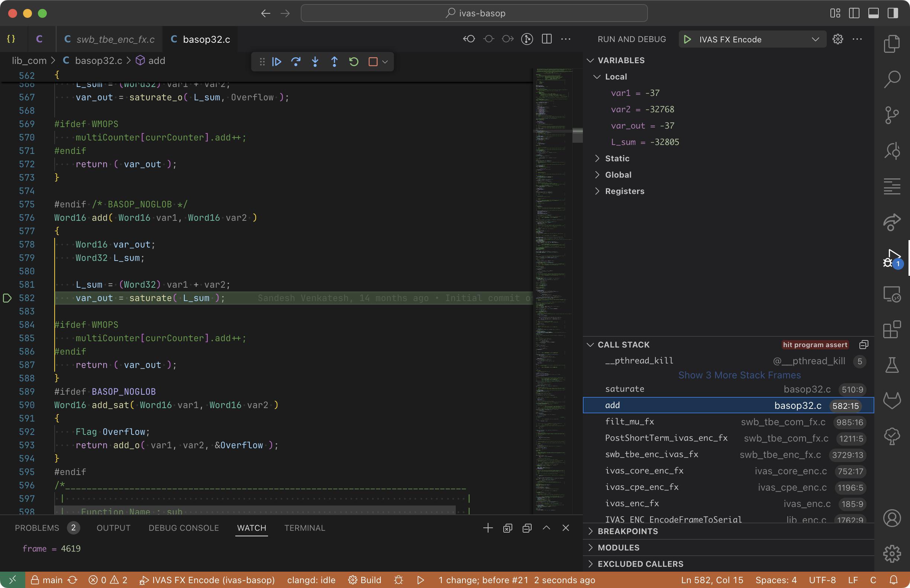Image resolution: width=910 pixels, height=588 pixels.
Task: Restart the debug session
Action: point(354,61)
